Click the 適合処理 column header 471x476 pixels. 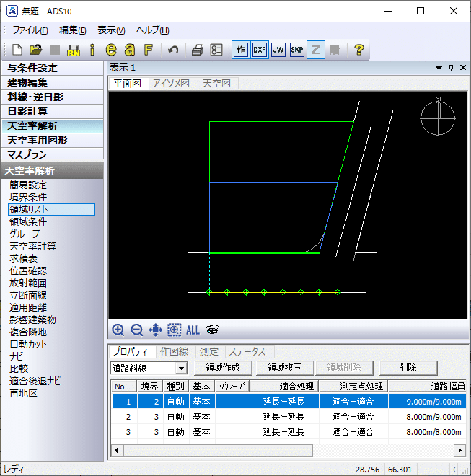pyautogui.click(x=284, y=386)
